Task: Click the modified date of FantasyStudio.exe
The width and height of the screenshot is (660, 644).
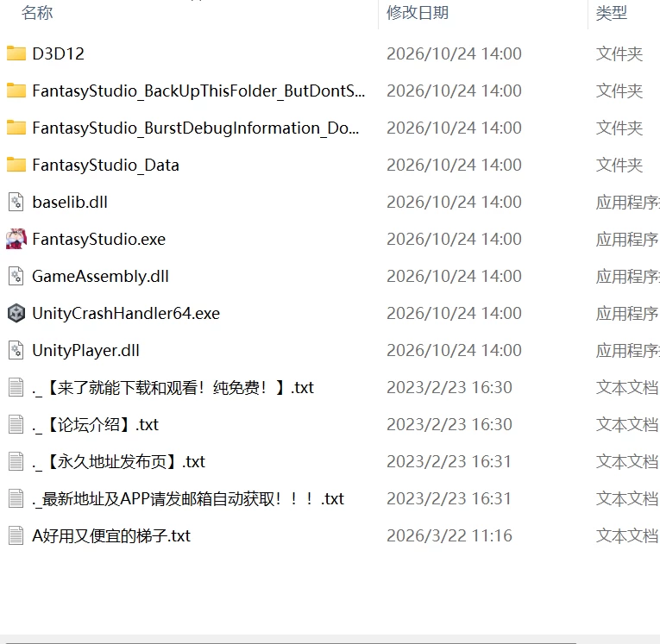Action: click(454, 239)
